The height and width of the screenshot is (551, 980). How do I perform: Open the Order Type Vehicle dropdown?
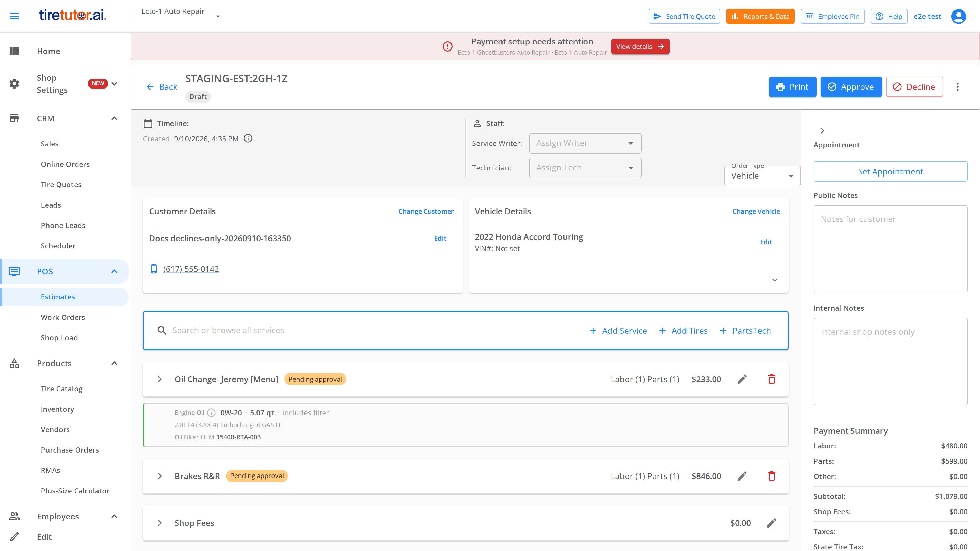pyautogui.click(x=762, y=176)
